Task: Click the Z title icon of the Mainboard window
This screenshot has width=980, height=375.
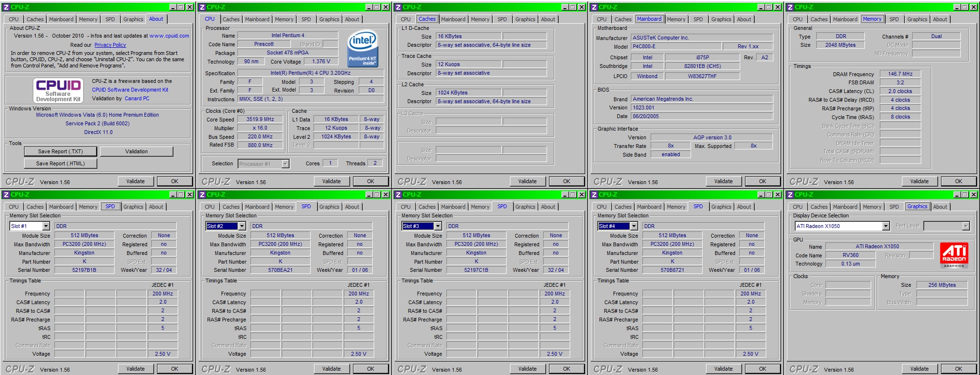Action: click(594, 7)
